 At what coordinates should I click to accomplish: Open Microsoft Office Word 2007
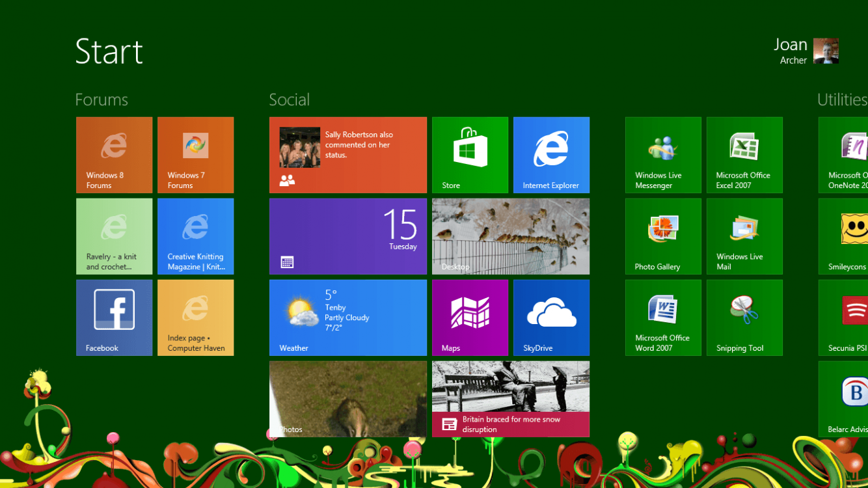point(663,318)
